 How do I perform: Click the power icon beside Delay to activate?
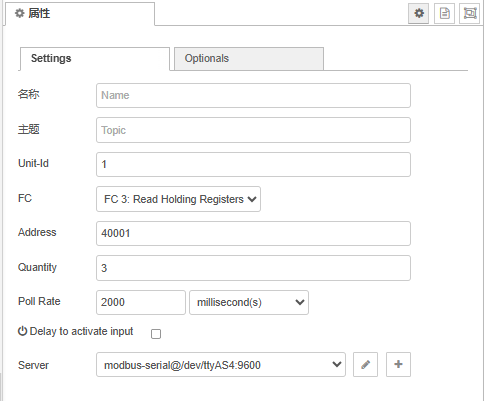click(x=22, y=331)
